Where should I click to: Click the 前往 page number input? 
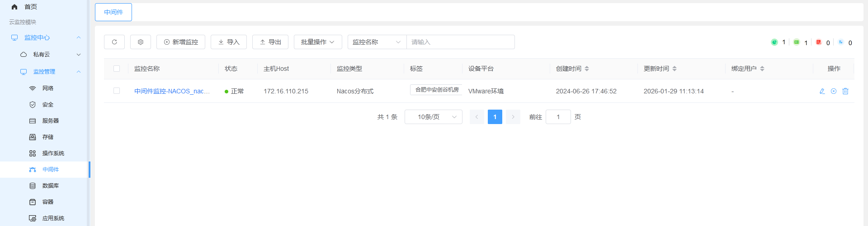coord(558,117)
